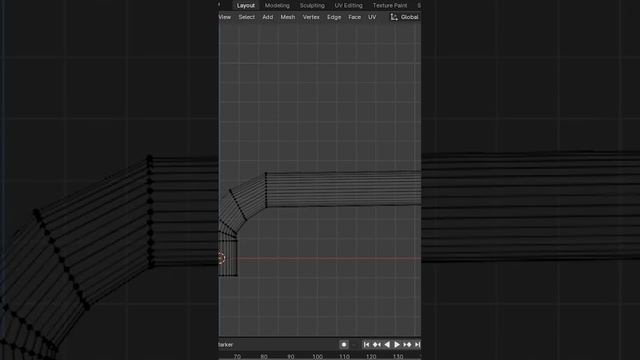Play the animation in reverse
640x360 pixels.
pos(387,344)
